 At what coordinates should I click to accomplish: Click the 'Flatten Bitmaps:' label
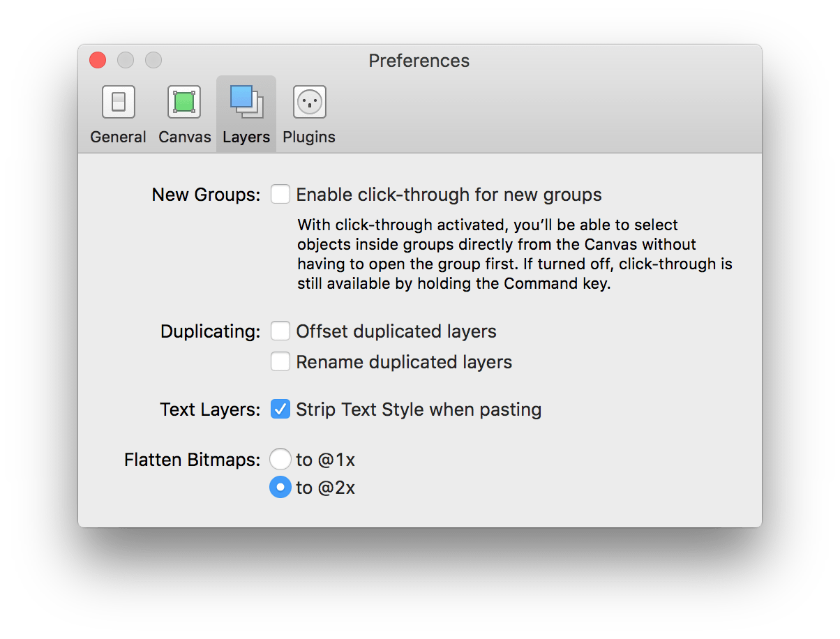192,460
